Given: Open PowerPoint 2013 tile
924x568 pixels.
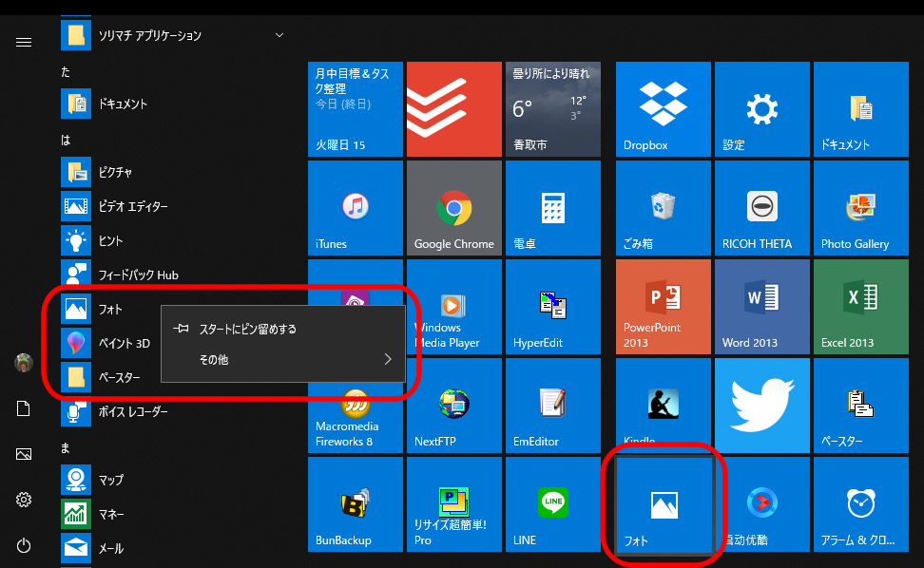Looking at the screenshot, I should coord(663,307).
